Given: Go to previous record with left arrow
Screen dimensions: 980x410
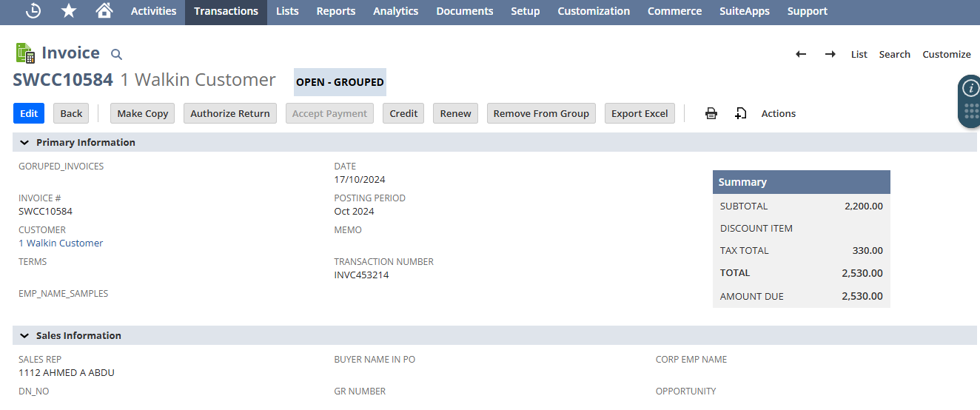Looking at the screenshot, I should click(x=801, y=54).
